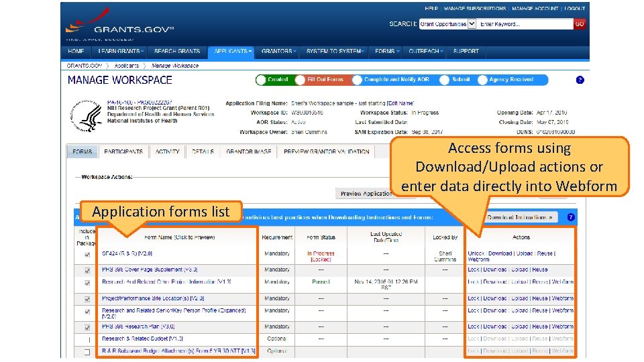Screen dimensions: 644x362
Task: Click Complete and Notify AOR step indicator
Action: pyautogui.click(x=391, y=80)
